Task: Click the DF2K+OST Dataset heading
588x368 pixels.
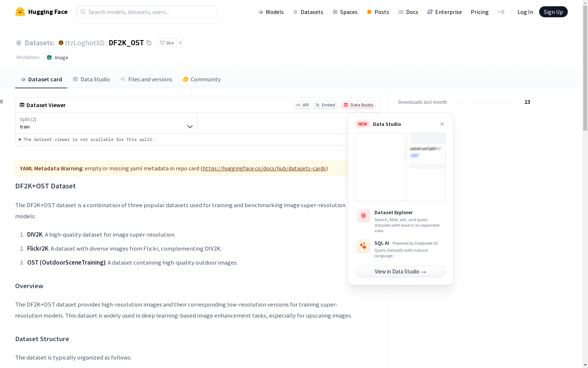Action: coord(46,186)
